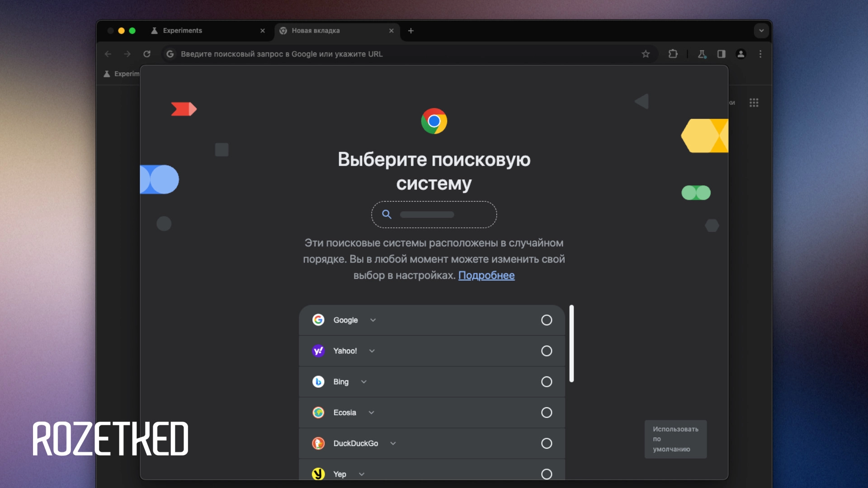Open the extensions puzzle icon

click(x=673, y=54)
